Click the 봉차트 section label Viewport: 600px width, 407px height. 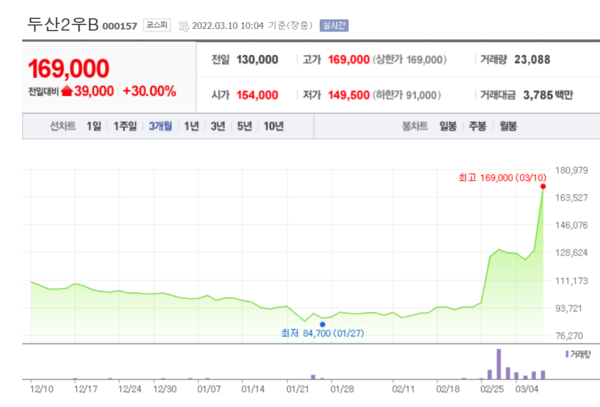[415, 126]
